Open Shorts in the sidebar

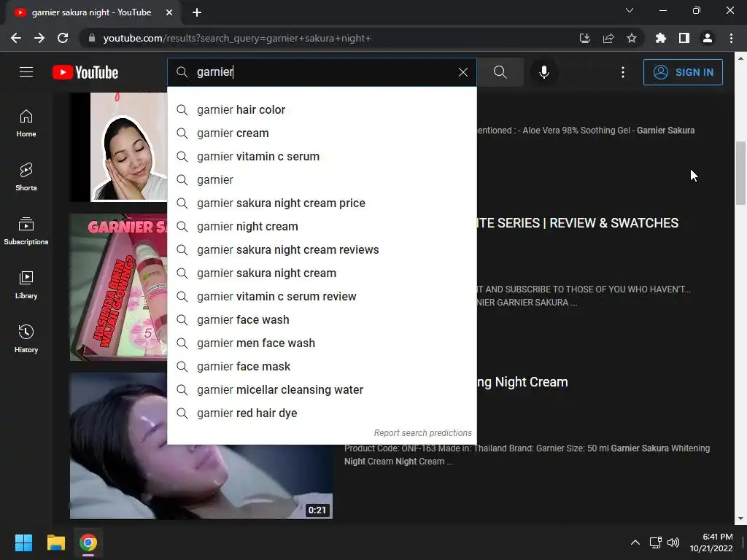26,176
